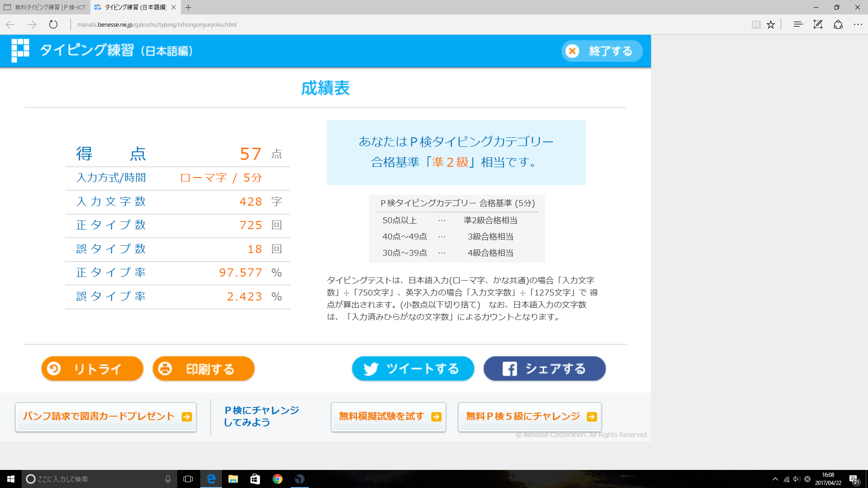Open パンフ請求で図書カードプレゼント link
The height and width of the screenshot is (488, 868).
(x=106, y=417)
